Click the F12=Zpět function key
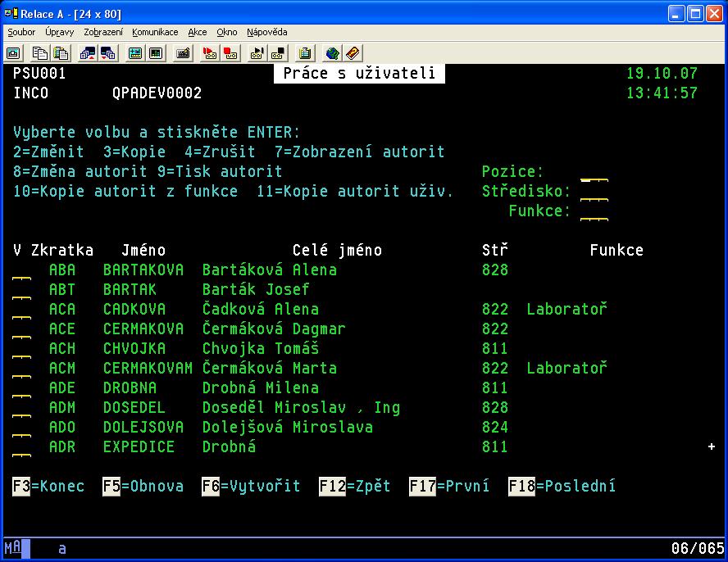Screen dimensions: 728x562 pyautogui.click(x=355, y=486)
